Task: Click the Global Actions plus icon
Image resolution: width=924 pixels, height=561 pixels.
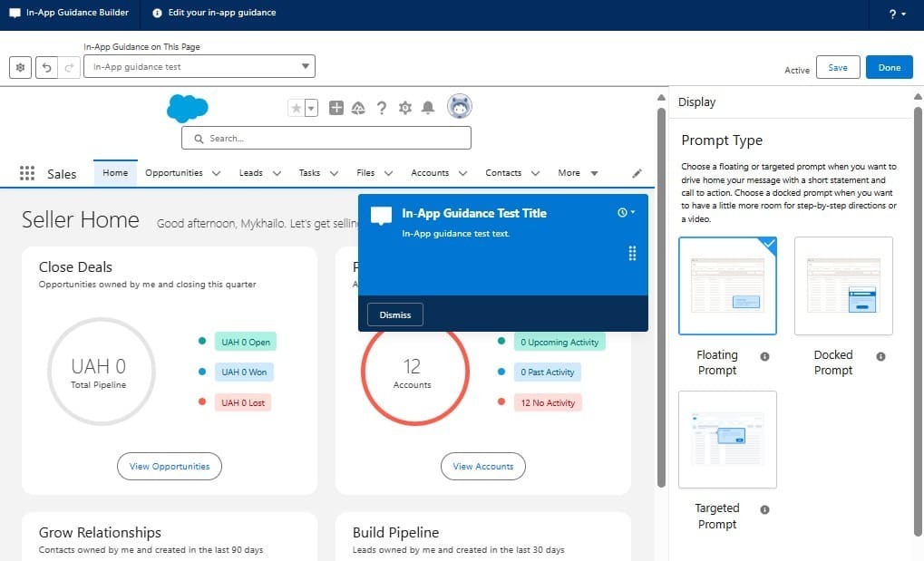Action: coord(336,108)
